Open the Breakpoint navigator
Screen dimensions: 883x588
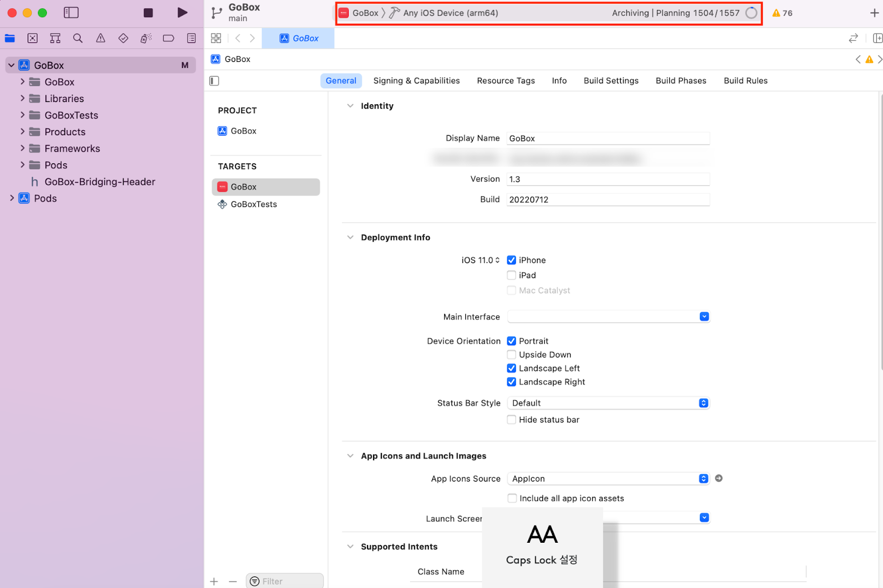[x=168, y=38]
